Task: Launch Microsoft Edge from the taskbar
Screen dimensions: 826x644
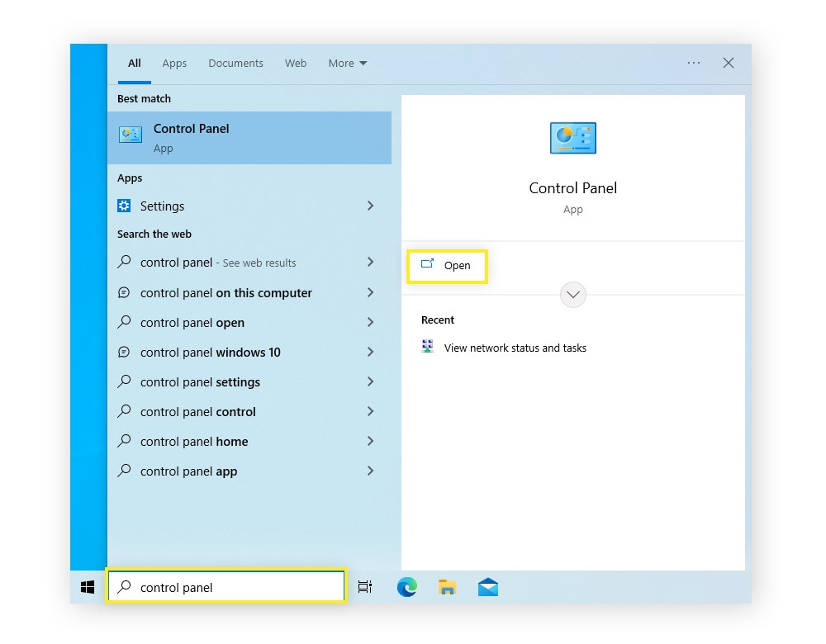Action: click(x=406, y=586)
